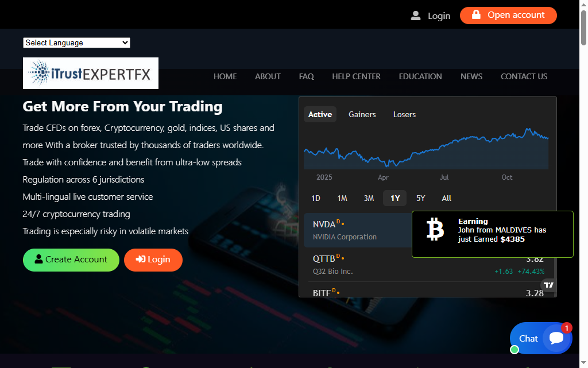Select the 5Y chart timeframe
The height and width of the screenshot is (368, 588).
pos(420,198)
